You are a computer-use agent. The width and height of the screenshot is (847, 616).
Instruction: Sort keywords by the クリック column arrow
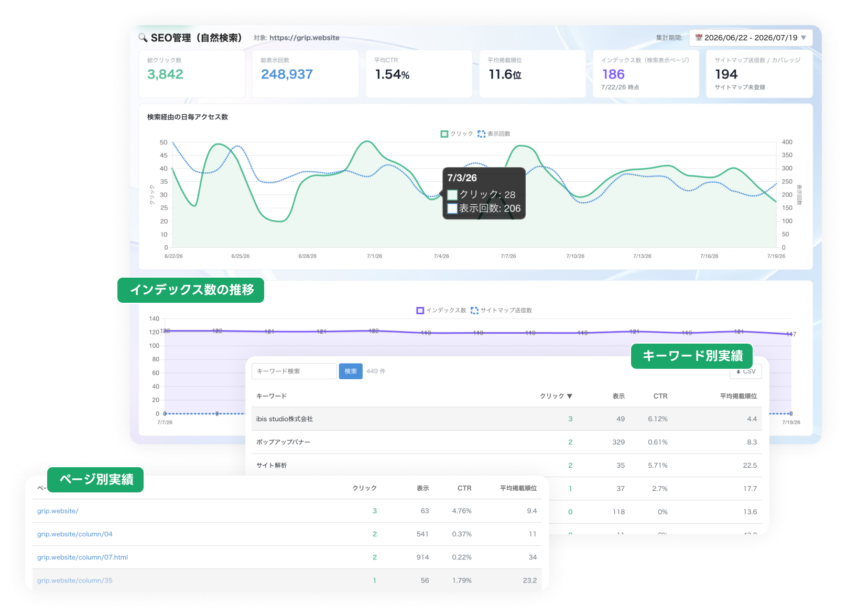click(570, 397)
